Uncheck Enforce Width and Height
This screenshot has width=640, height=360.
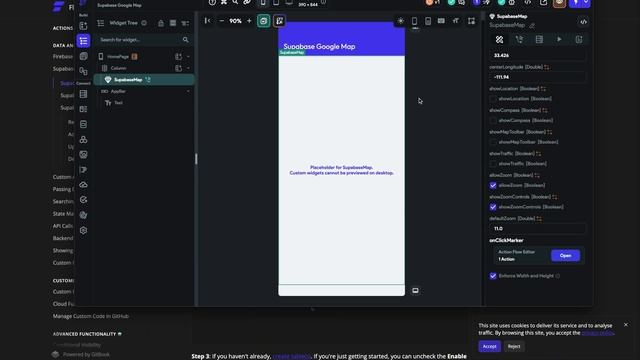point(493,276)
